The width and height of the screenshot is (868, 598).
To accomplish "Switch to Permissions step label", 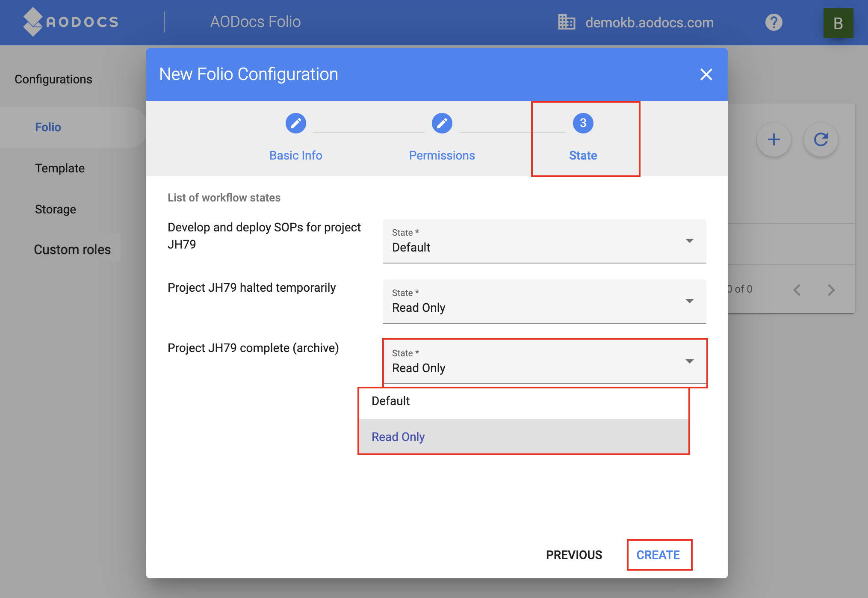I will [442, 155].
